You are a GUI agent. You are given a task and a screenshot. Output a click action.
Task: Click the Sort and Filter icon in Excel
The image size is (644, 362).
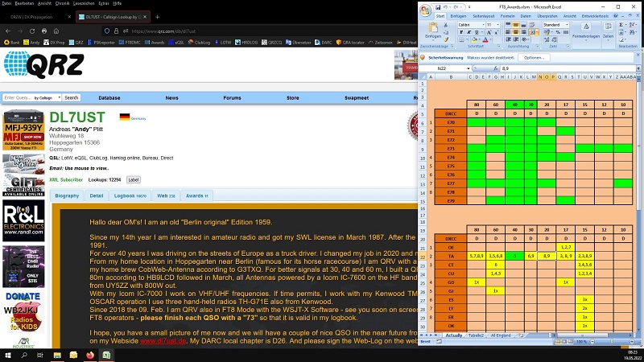pos(632,25)
